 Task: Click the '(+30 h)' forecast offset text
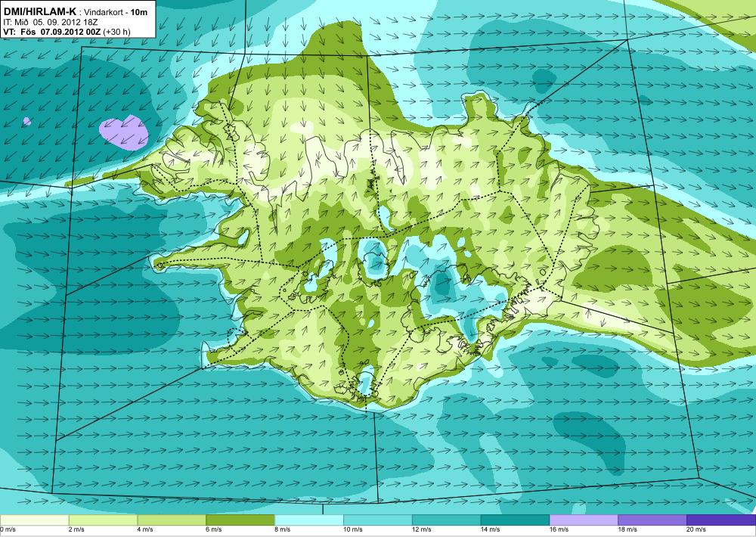tap(116, 32)
